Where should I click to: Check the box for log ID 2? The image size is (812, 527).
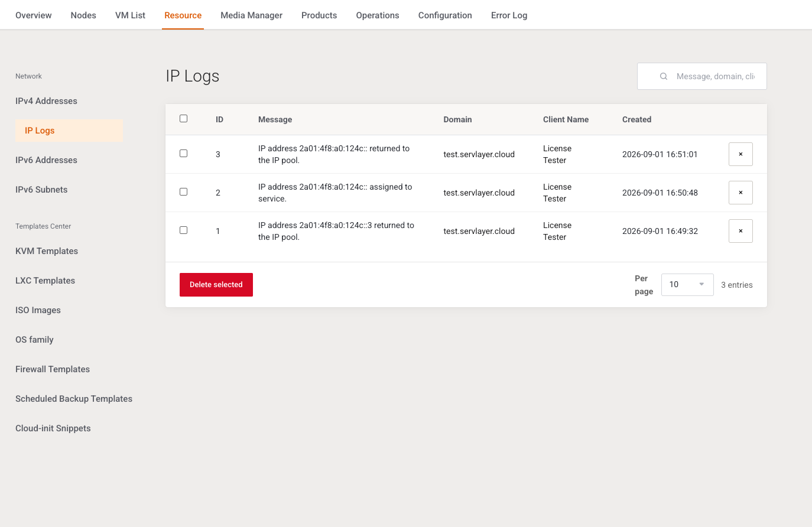183,192
